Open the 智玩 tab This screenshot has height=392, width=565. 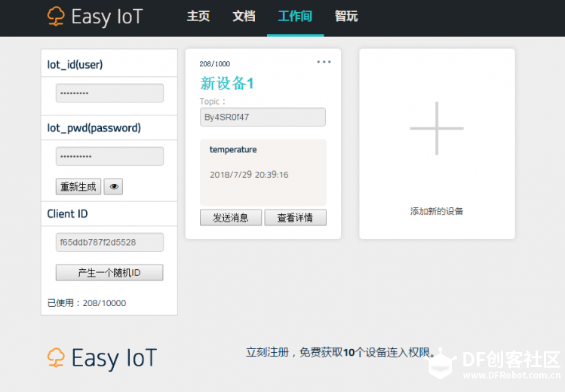tap(346, 16)
